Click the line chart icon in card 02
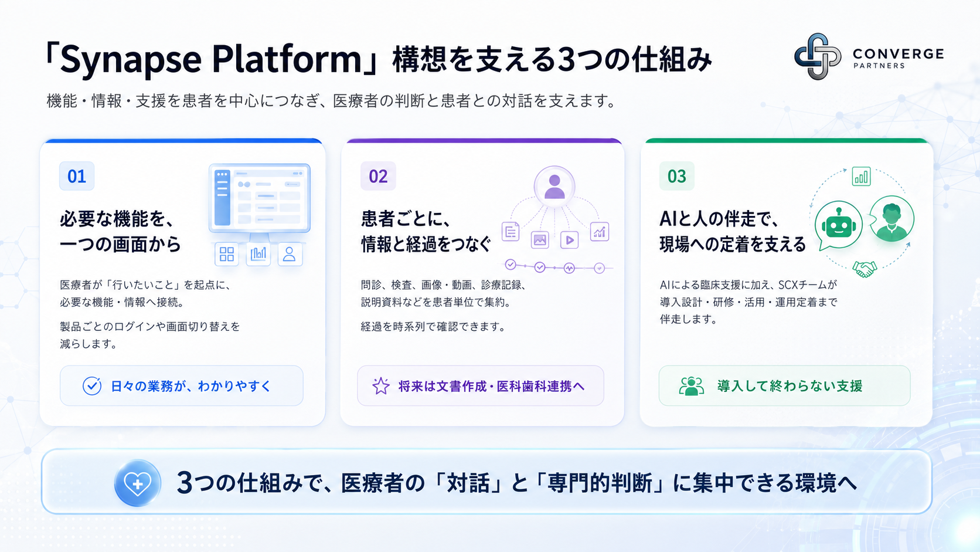The width and height of the screenshot is (980, 552). (600, 232)
